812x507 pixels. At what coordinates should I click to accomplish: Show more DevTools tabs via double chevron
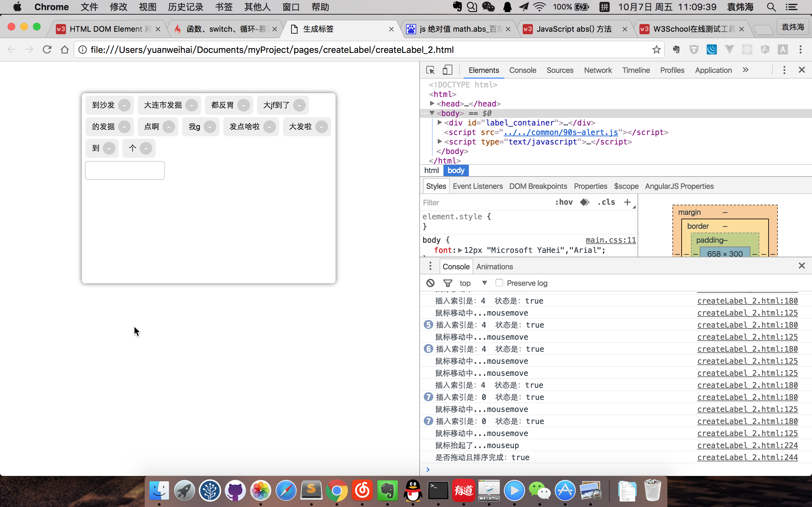745,70
